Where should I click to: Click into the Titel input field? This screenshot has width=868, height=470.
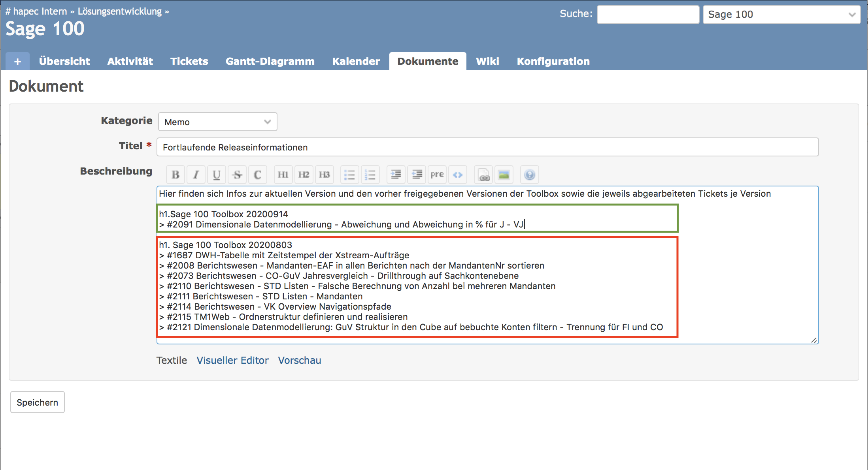point(487,147)
